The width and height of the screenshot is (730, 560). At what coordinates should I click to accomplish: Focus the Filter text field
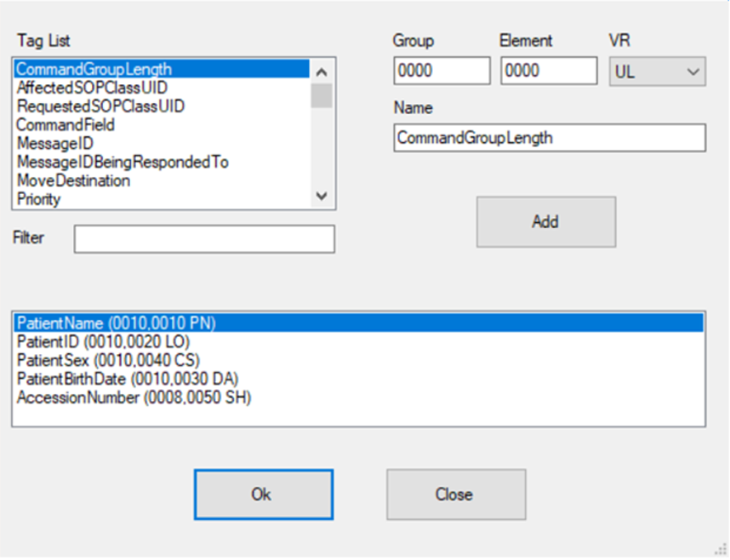pos(204,239)
